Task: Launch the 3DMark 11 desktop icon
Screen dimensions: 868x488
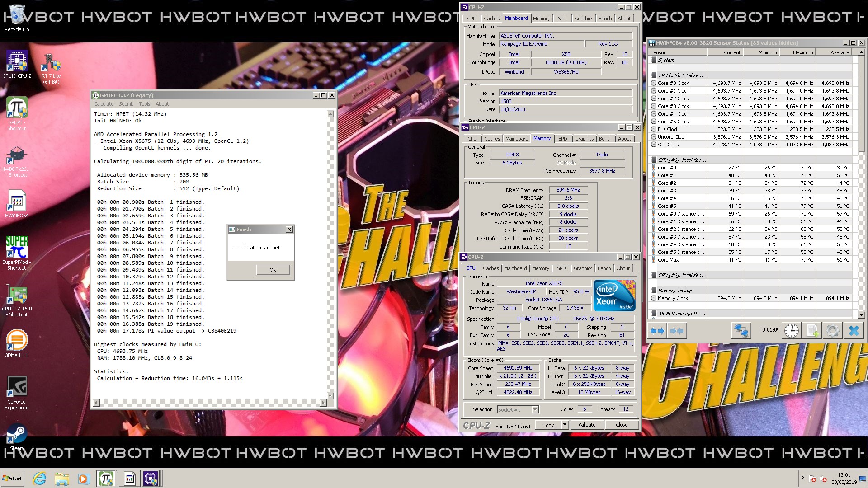Action: point(17,343)
